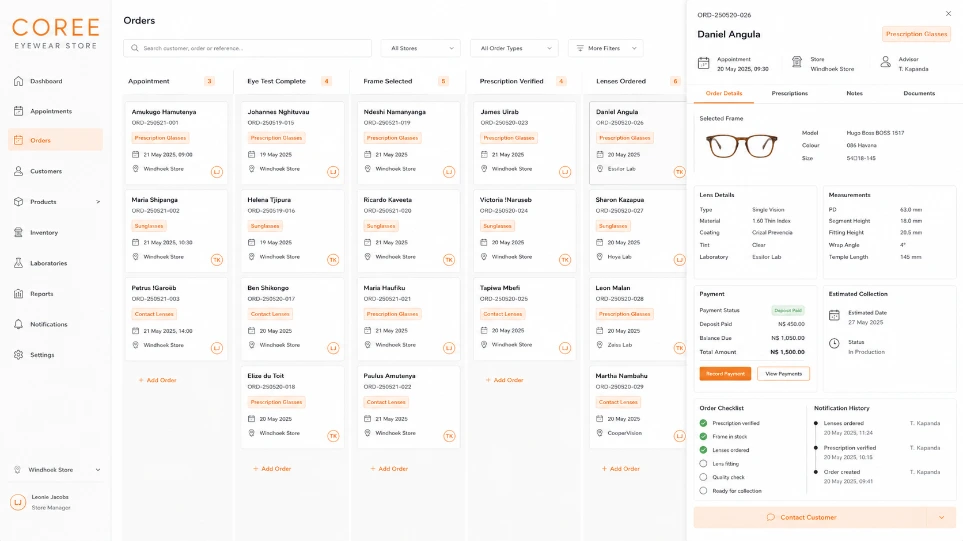Add Order in Appointment column
This screenshot has height=541, width=963.
click(158, 380)
